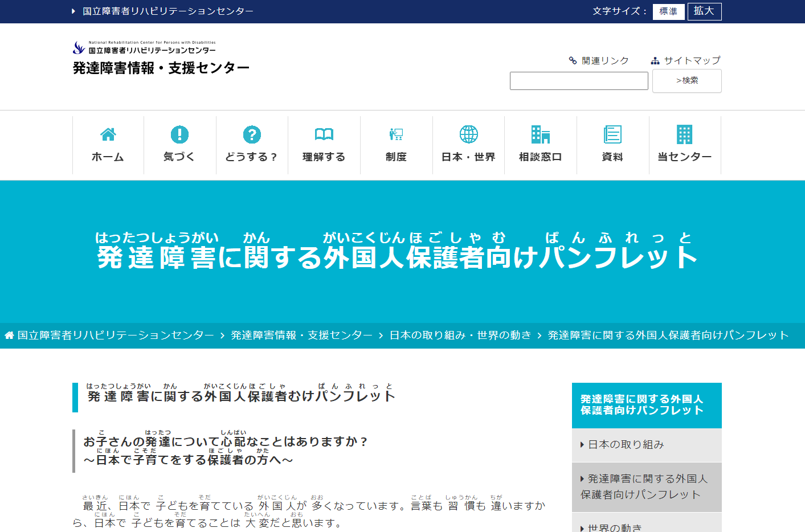The image size is (805, 532).
Task: Expand 世界の動き in the sidebar
Action: (614, 527)
